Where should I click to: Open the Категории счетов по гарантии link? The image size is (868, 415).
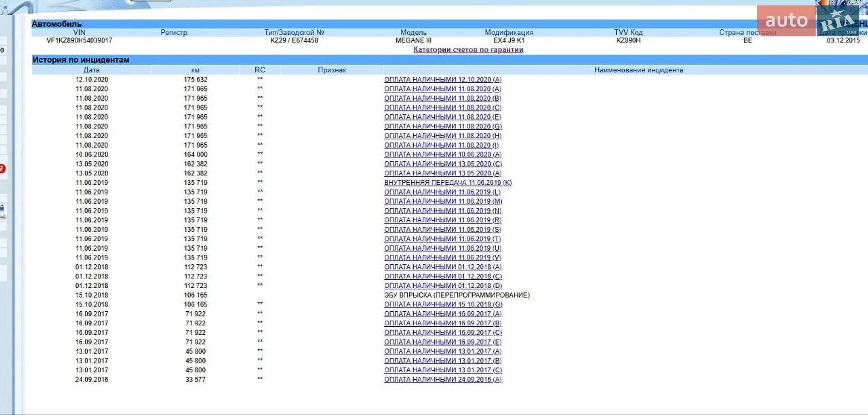[x=468, y=50]
